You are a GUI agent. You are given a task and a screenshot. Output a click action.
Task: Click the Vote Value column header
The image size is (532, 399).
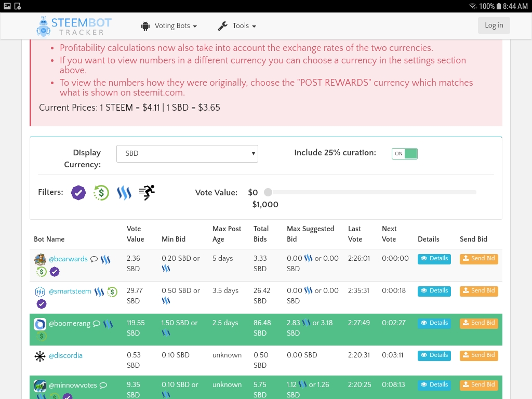point(136,234)
